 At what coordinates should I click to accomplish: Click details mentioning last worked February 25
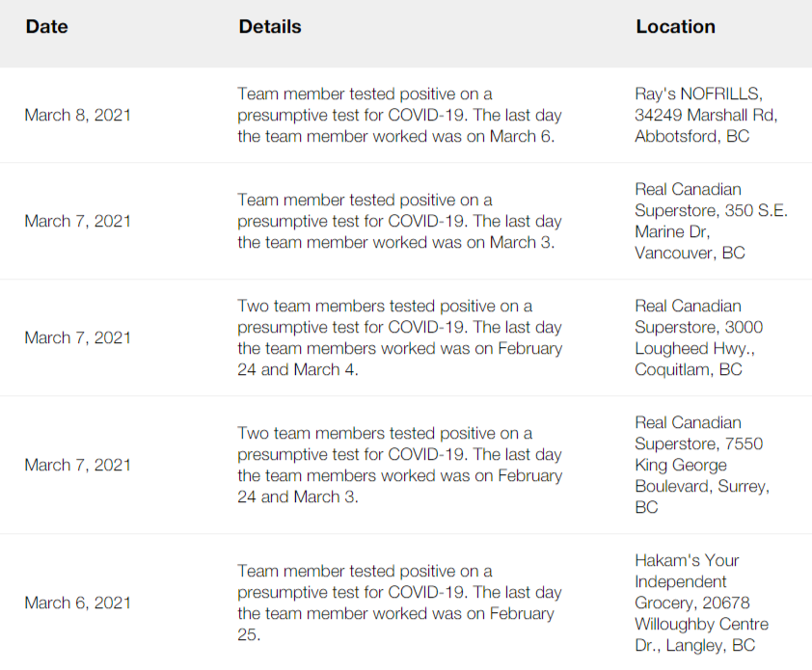coord(399,603)
